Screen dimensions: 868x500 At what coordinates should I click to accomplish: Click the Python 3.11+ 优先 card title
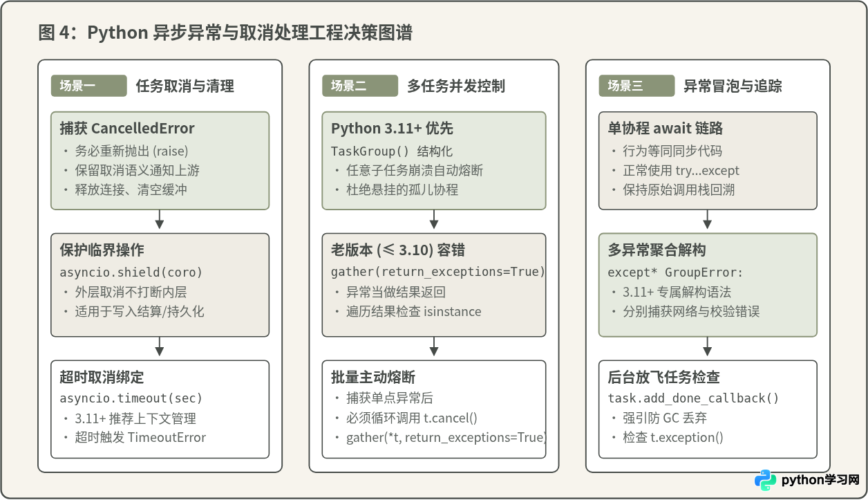click(392, 129)
